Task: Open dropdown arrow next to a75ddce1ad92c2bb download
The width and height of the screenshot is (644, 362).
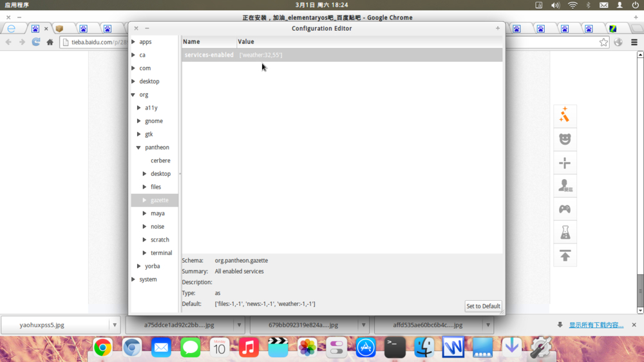Action: click(x=239, y=325)
